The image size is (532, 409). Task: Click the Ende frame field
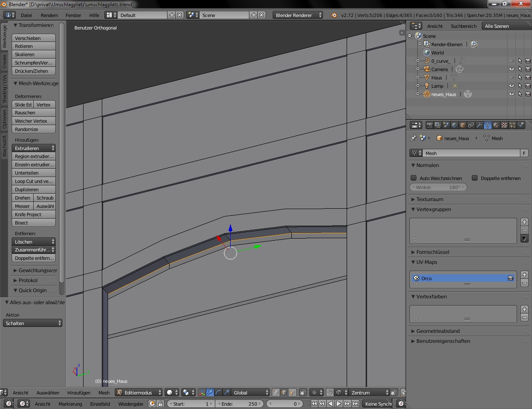(x=239, y=404)
